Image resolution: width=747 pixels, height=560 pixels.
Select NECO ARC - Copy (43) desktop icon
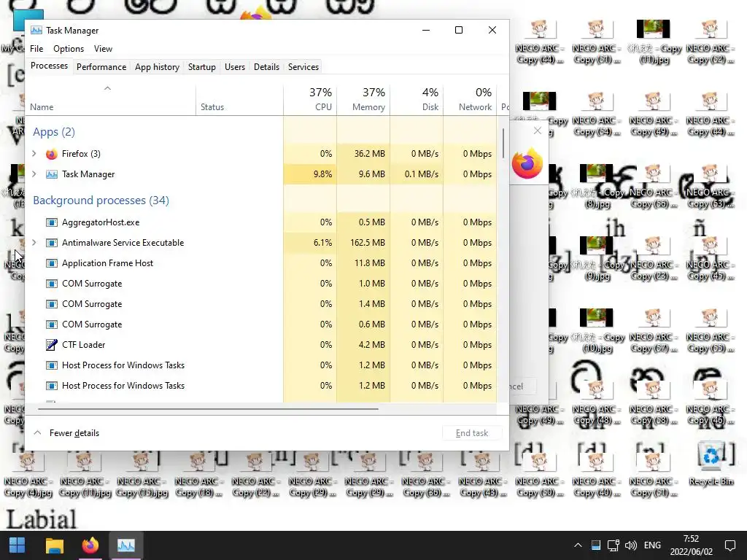pyautogui.click(x=481, y=475)
